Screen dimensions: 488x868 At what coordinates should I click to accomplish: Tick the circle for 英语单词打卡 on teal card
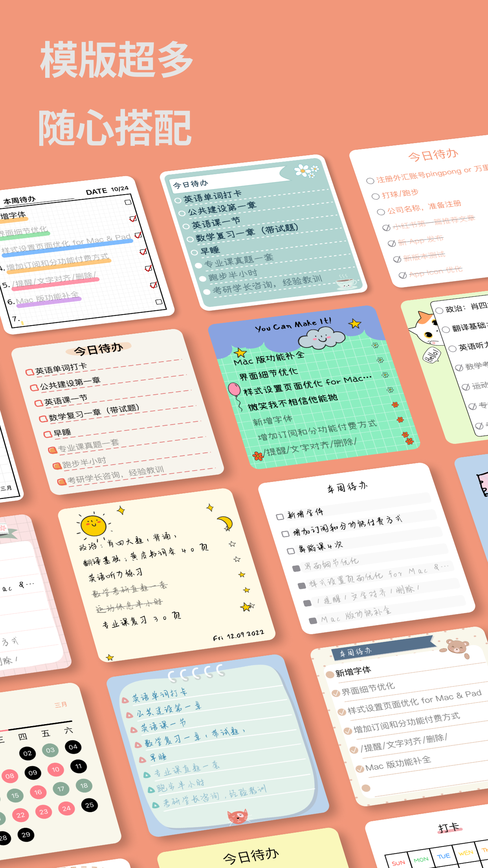(x=178, y=200)
